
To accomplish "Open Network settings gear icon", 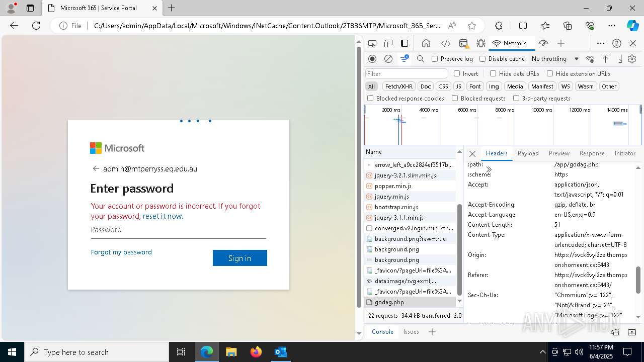I will coord(632,59).
